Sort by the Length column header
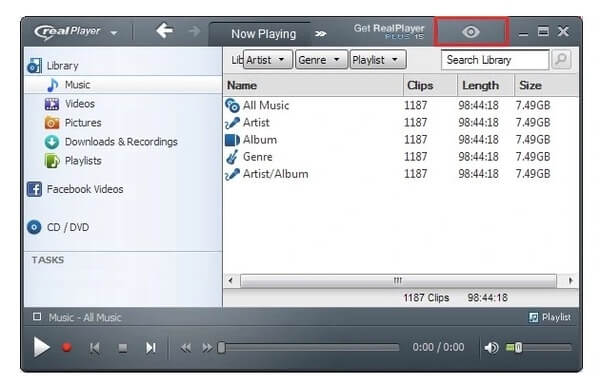The height and width of the screenshot is (384, 600). click(485, 85)
